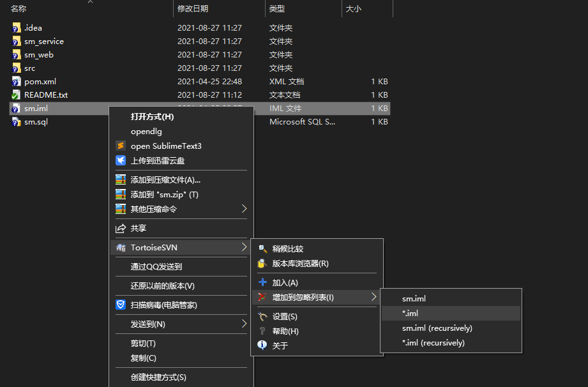Sort by 类型 column header
The height and width of the screenshot is (387, 588).
coord(276,9)
